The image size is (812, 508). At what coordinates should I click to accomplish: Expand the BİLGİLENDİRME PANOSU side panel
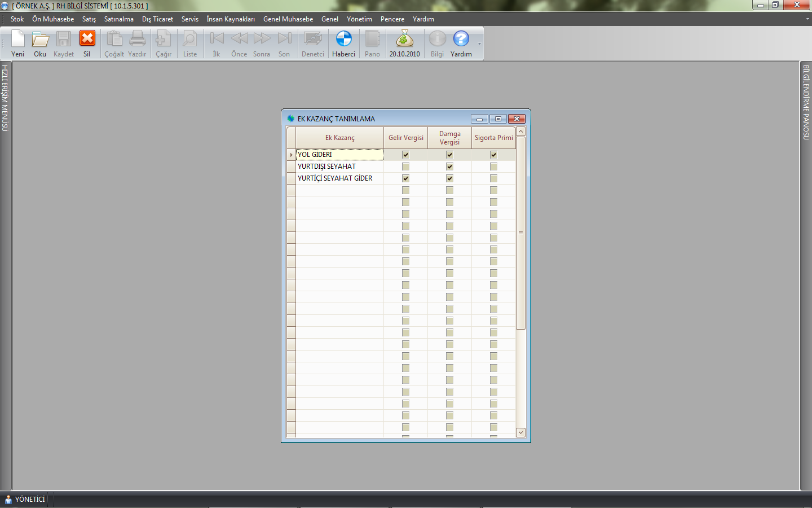pyautogui.click(x=806, y=102)
